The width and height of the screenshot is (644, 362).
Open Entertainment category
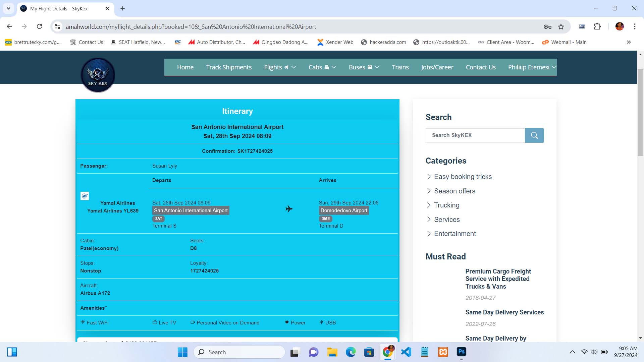[x=455, y=234]
